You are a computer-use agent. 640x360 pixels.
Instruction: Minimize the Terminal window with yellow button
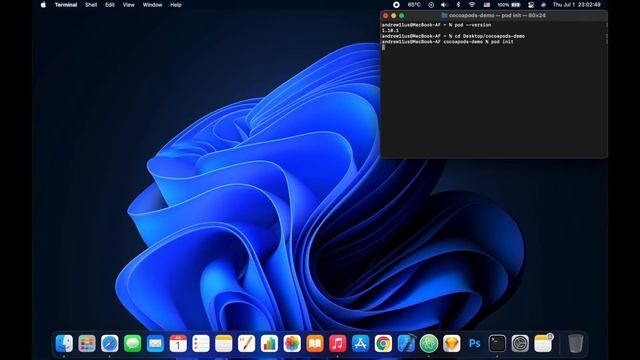coord(393,16)
